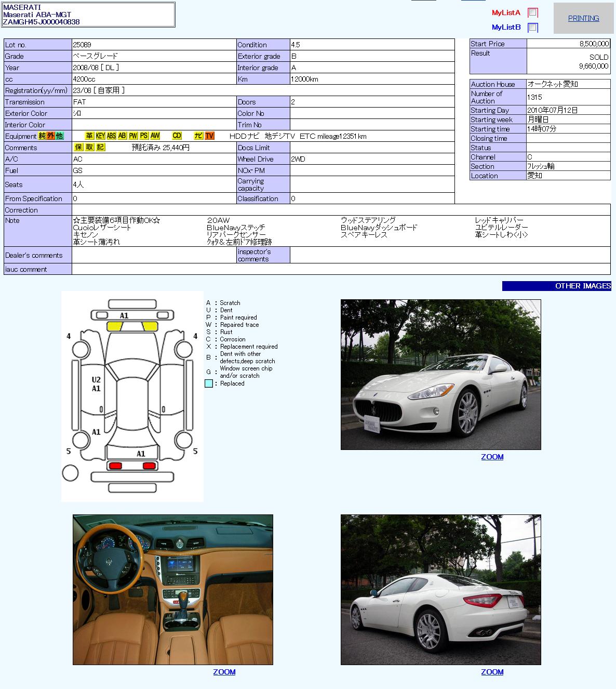Click the 純 equipment badge
The image size is (616, 689).
(x=43, y=136)
